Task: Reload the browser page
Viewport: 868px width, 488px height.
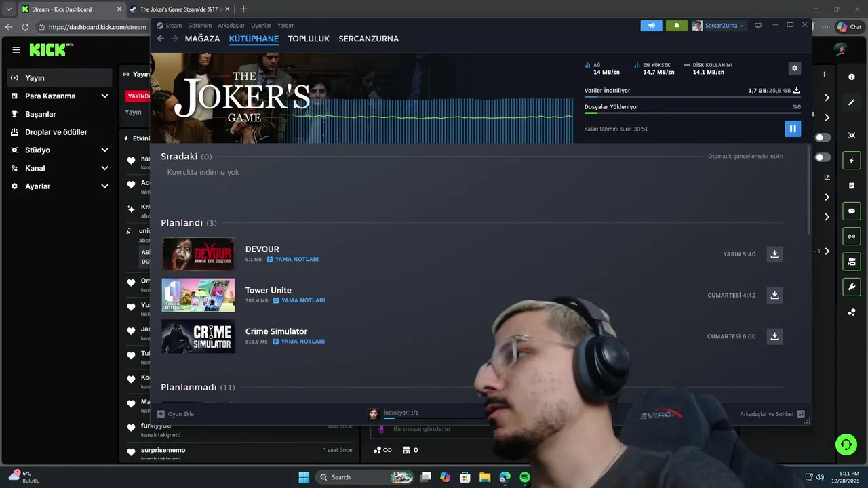Action: pos(25,27)
